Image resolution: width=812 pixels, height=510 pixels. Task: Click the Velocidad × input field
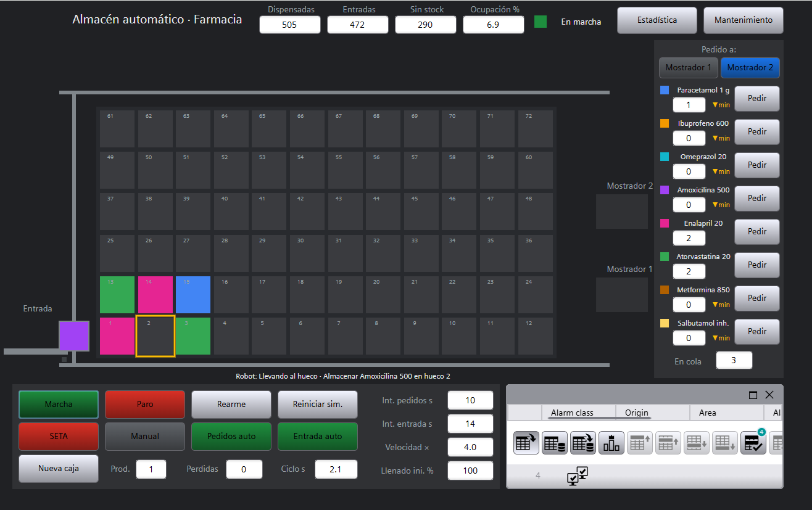470,446
